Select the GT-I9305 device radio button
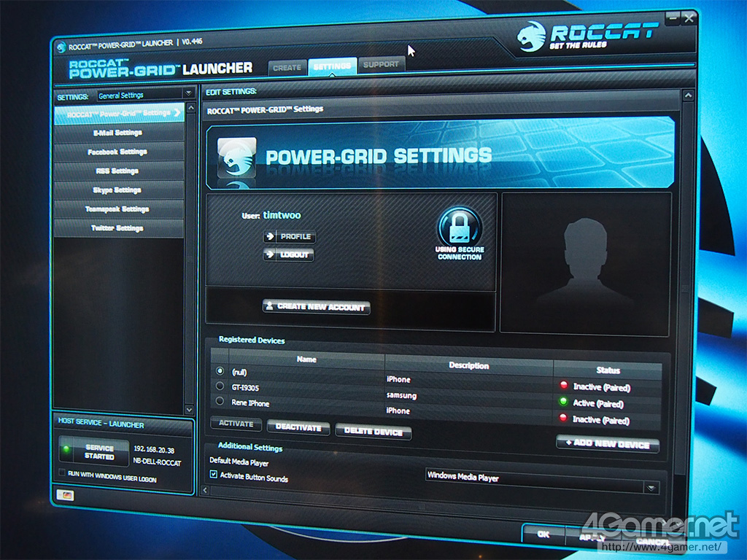The image size is (747, 560). coord(220,386)
